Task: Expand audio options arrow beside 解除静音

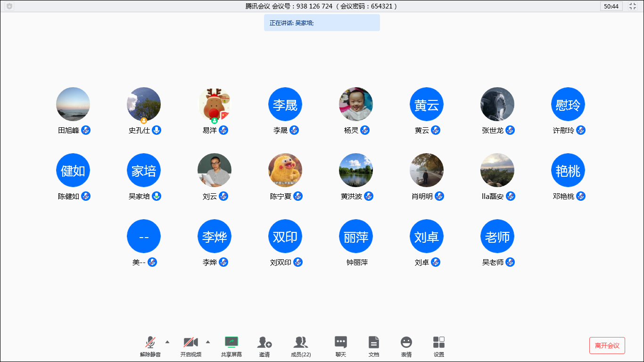Action: 167,342
